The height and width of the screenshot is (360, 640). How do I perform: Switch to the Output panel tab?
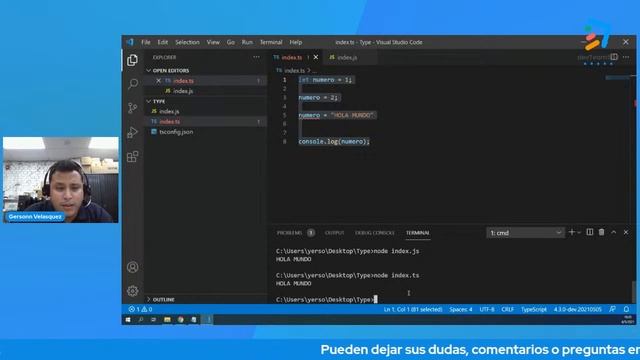(334, 233)
